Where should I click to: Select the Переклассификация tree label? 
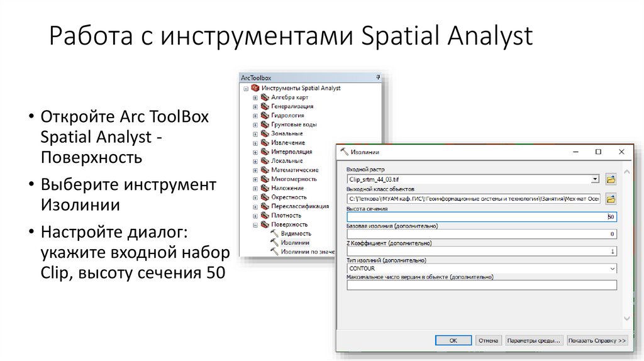point(300,206)
